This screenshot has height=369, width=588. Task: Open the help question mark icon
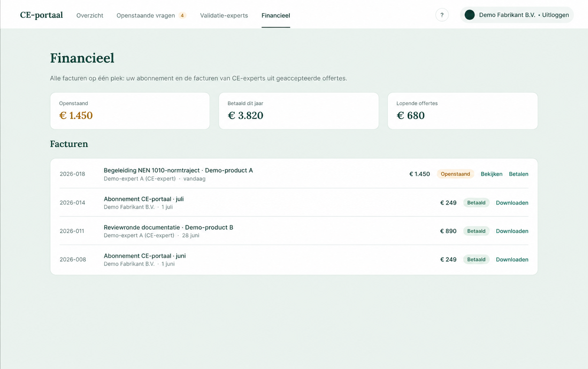point(442,15)
